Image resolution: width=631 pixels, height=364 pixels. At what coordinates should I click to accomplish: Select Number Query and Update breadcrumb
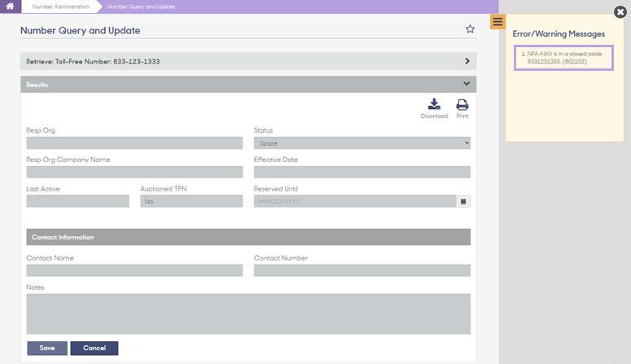(x=141, y=7)
